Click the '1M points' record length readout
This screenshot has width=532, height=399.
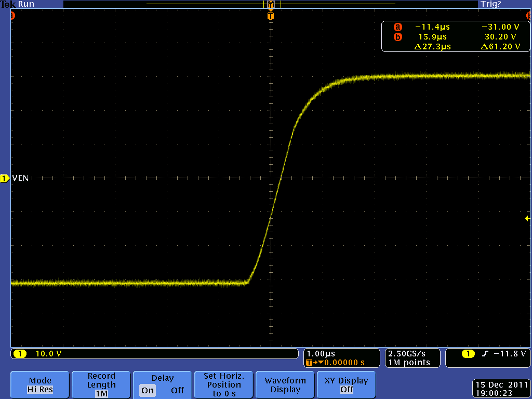(x=409, y=363)
